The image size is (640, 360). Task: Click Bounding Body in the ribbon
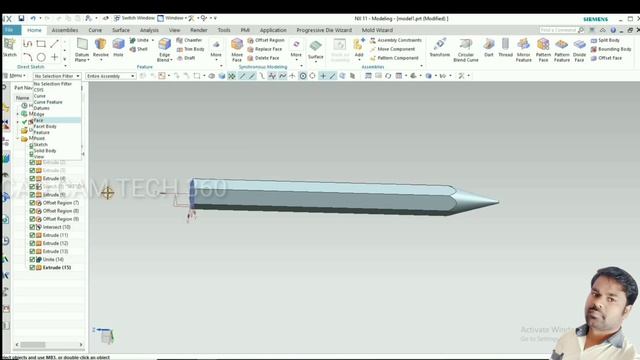pos(611,49)
